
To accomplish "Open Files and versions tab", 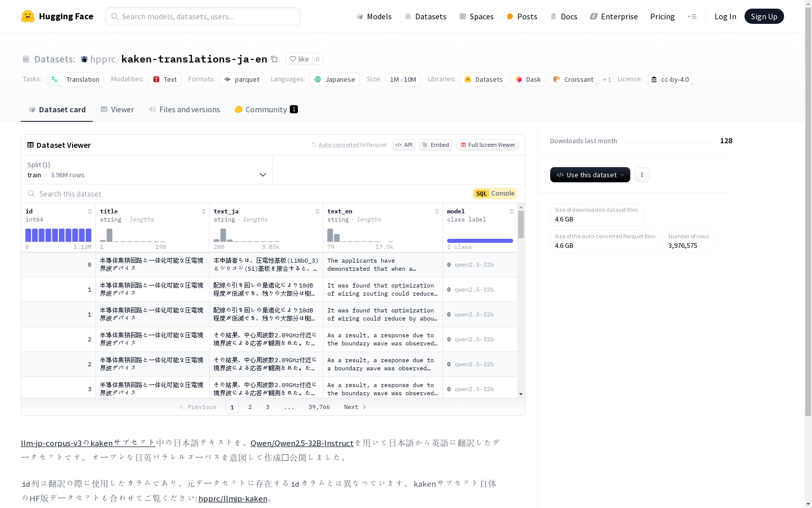I will [x=184, y=110].
